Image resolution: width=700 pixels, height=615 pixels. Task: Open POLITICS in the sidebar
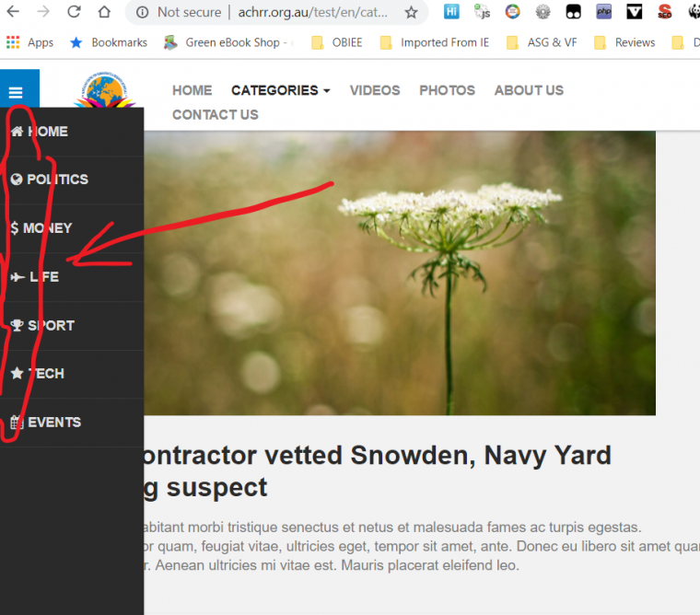(x=72, y=180)
